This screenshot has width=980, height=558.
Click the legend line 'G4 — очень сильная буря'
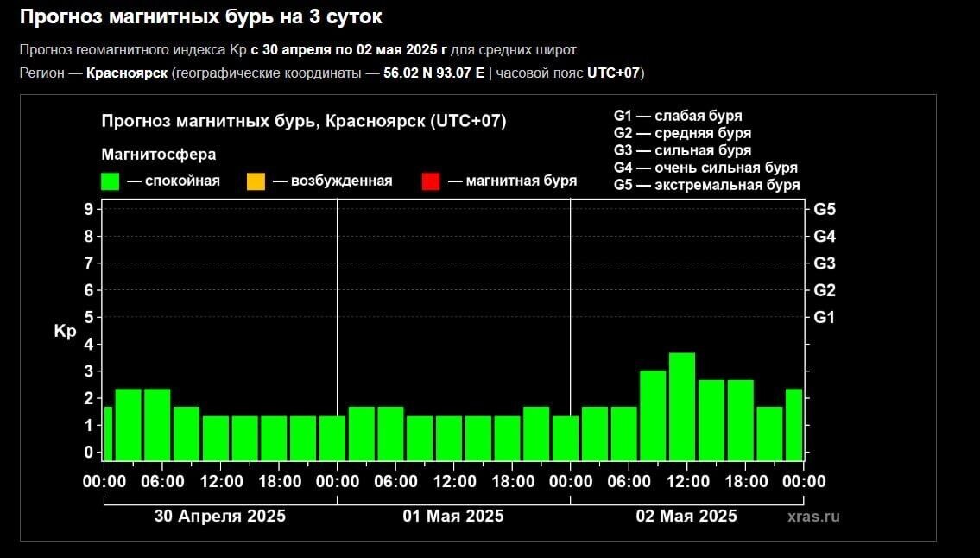coord(705,168)
